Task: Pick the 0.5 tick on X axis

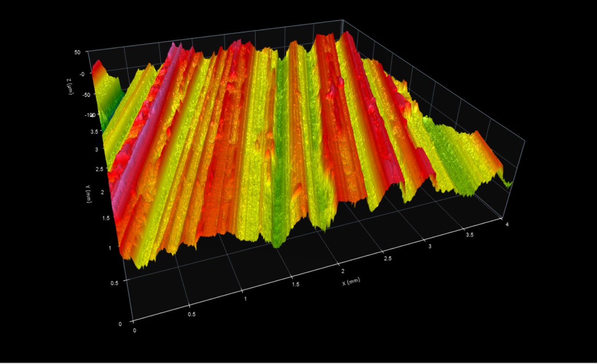Action: [191, 315]
